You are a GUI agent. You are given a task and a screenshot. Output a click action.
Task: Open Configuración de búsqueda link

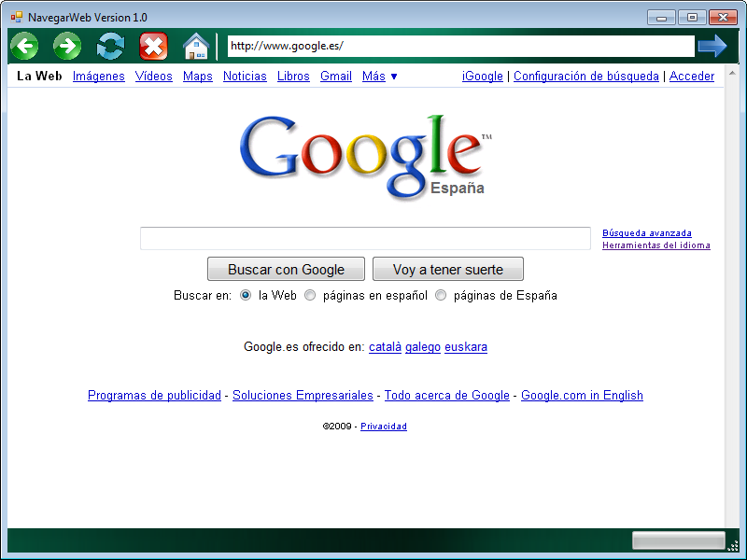click(x=586, y=77)
